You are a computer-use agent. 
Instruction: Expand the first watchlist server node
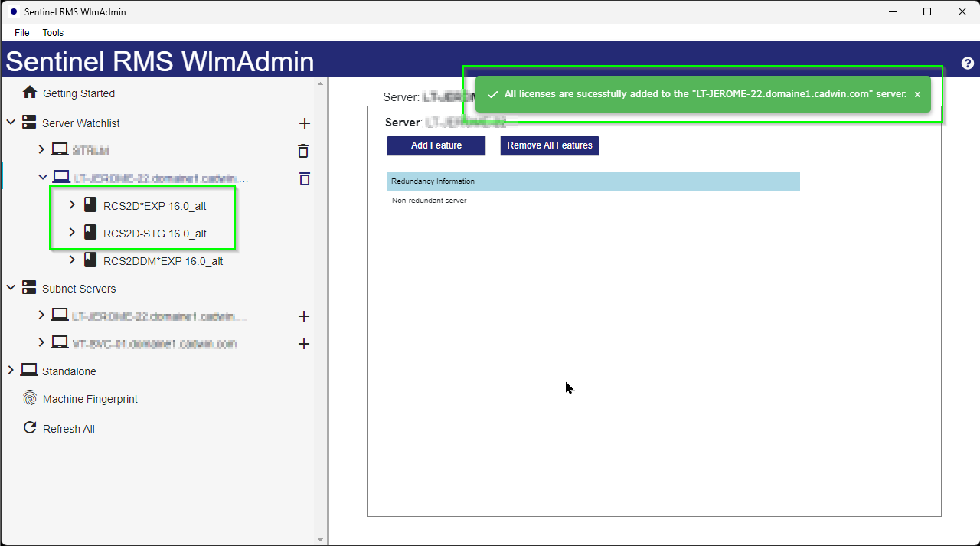pyautogui.click(x=41, y=149)
